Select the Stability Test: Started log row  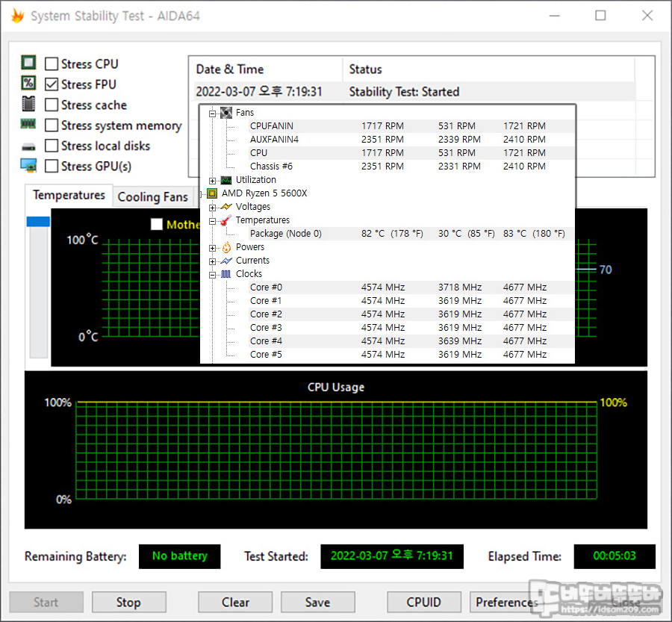pyautogui.click(x=414, y=92)
